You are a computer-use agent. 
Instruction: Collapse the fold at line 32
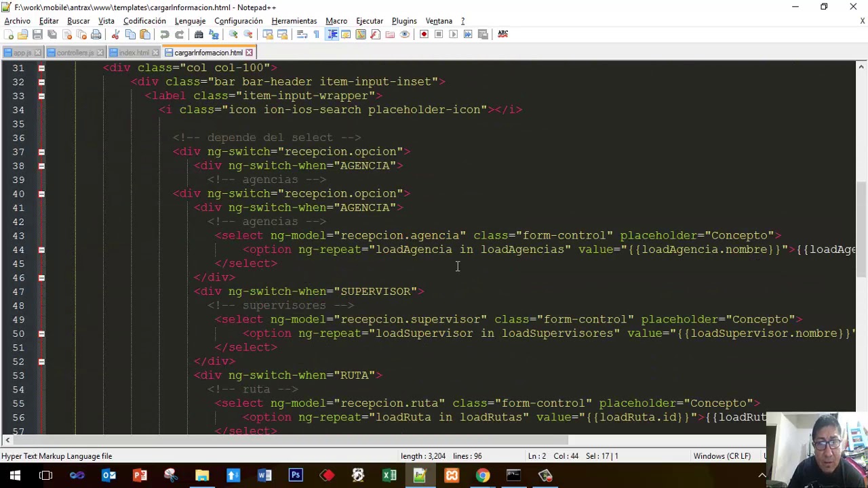pyautogui.click(x=41, y=82)
